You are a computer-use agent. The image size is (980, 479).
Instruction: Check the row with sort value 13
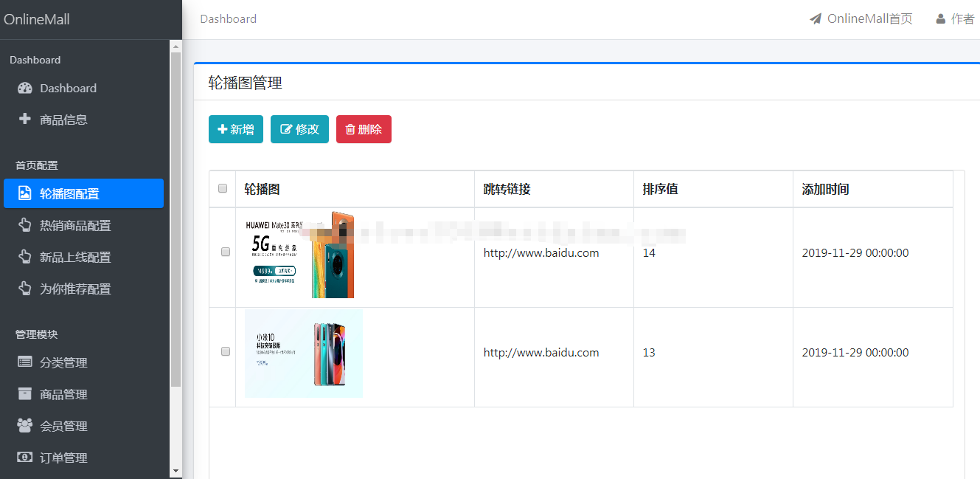[x=226, y=351]
